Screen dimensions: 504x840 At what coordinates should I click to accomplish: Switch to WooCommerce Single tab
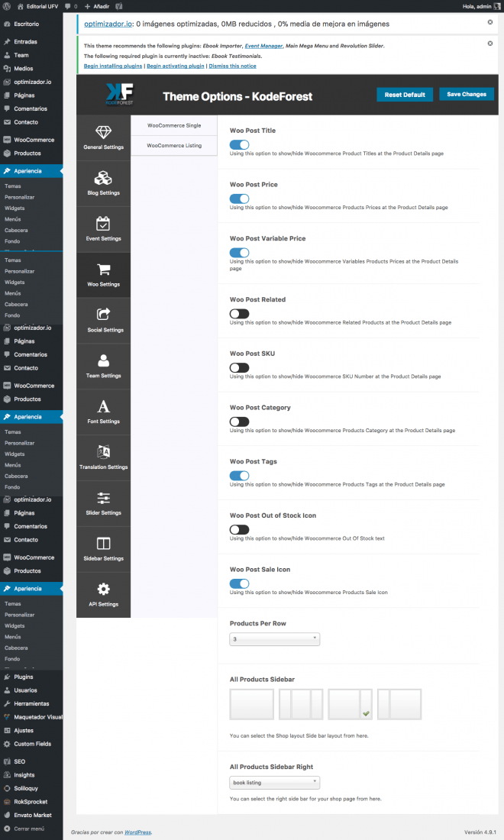pos(174,125)
